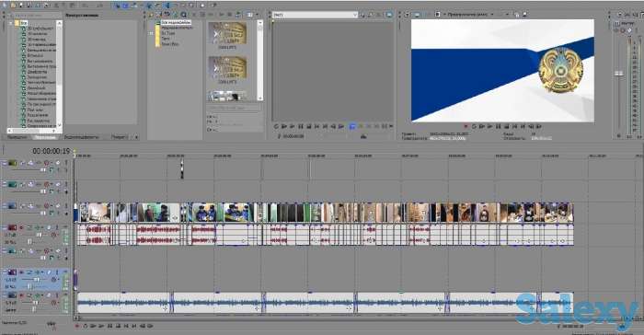Collapse the root folder in the transitions tree
This screenshot has width=644, height=335.
click(11, 23)
